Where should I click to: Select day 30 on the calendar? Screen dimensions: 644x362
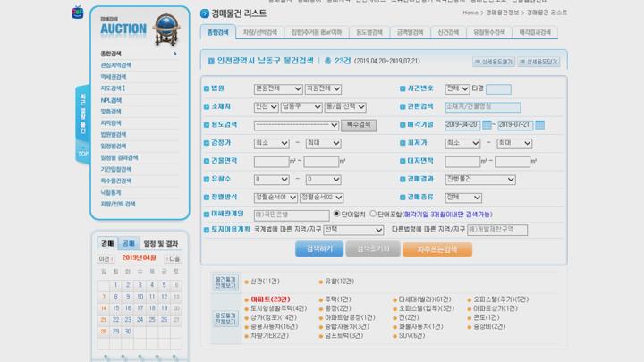pos(128,332)
